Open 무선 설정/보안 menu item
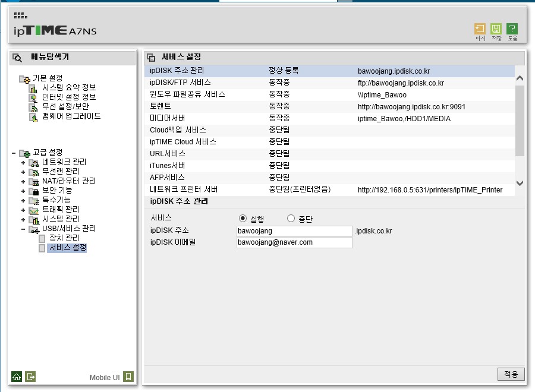Screen dimensions: 535x392 pyautogui.click(x=65, y=107)
